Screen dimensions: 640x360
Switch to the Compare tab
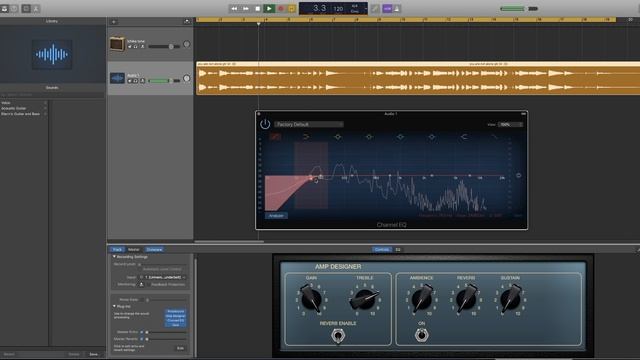[154, 249]
